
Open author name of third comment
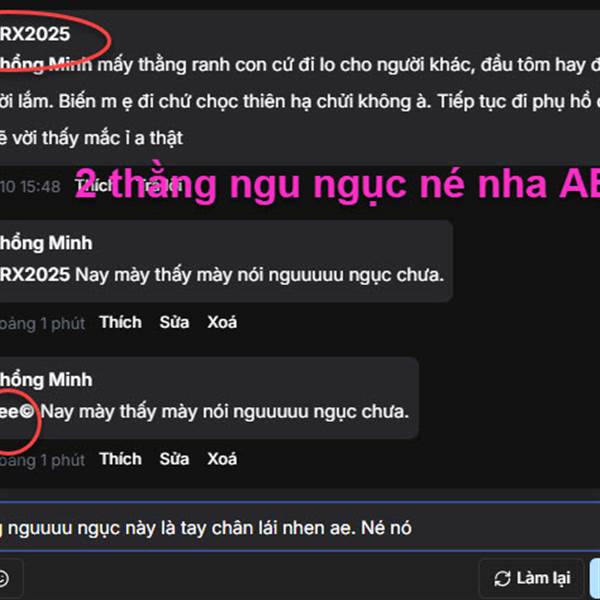pyautogui.click(x=46, y=380)
